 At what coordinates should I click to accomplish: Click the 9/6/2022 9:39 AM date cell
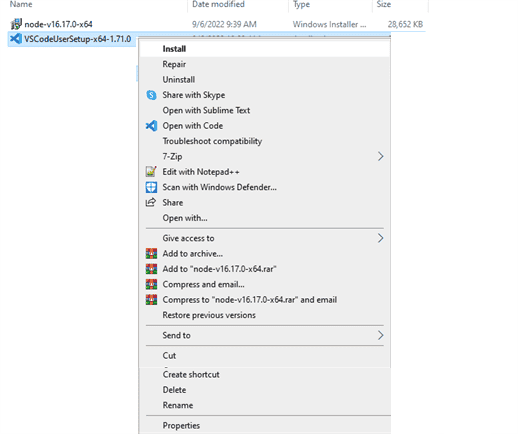coord(224,24)
